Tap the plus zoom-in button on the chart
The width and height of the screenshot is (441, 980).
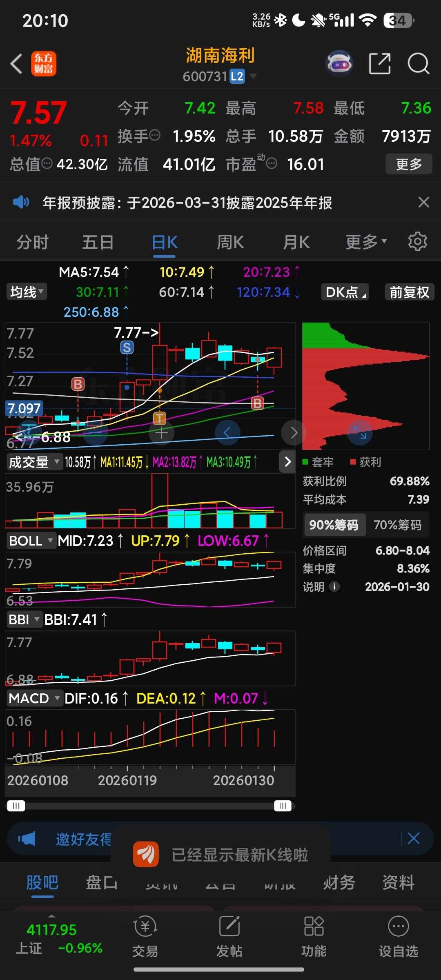click(x=161, y=433)
